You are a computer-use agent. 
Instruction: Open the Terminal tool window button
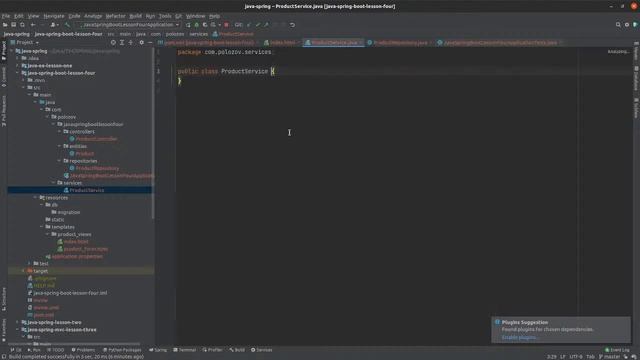184,350
